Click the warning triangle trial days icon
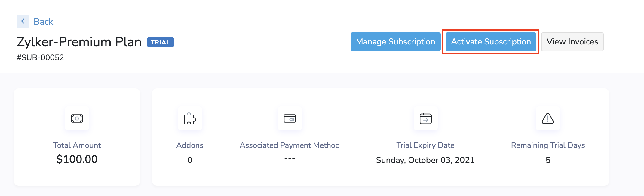This screenshot has height=196, width=644. [x=548, y=119]
